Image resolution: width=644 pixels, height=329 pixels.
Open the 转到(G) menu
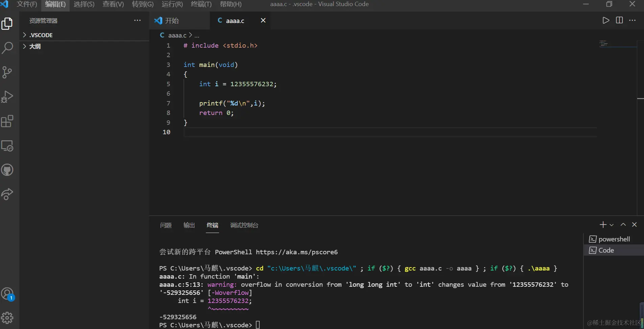tap(143, 4)
